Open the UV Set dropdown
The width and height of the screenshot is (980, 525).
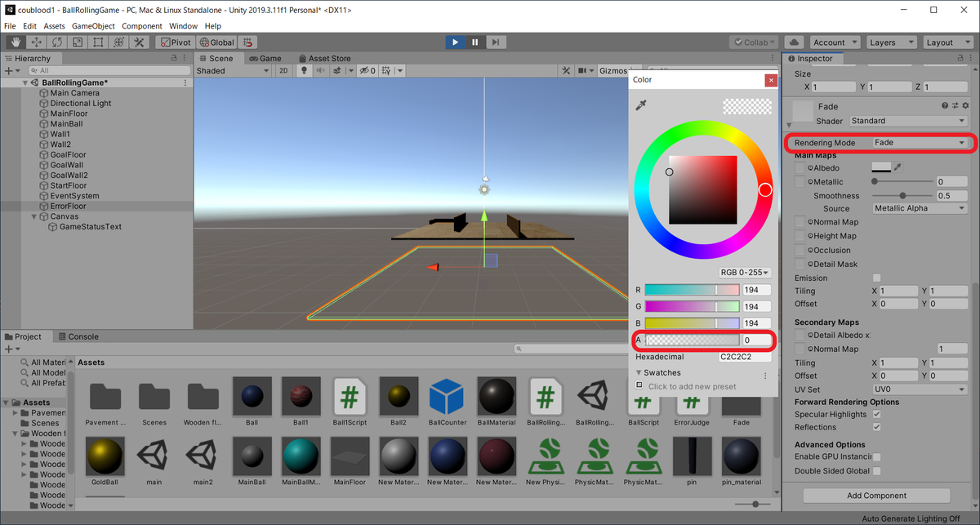920,389
